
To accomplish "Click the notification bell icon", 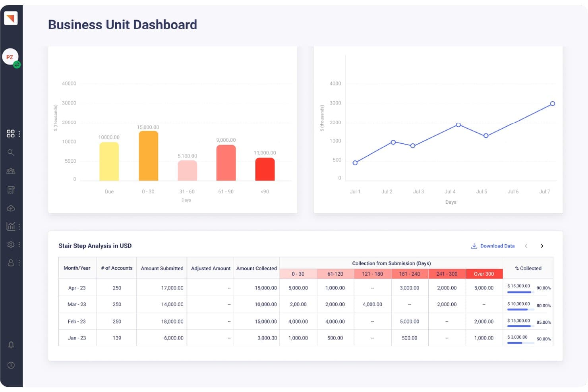I will coord(11,345).
